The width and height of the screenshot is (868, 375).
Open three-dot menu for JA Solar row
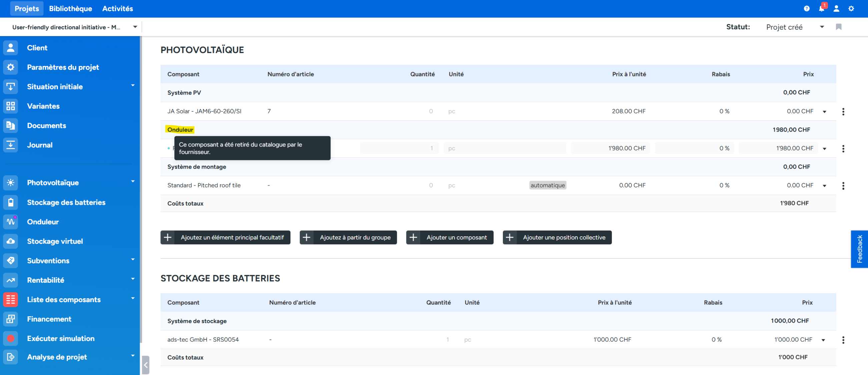(x=843, y=112)
